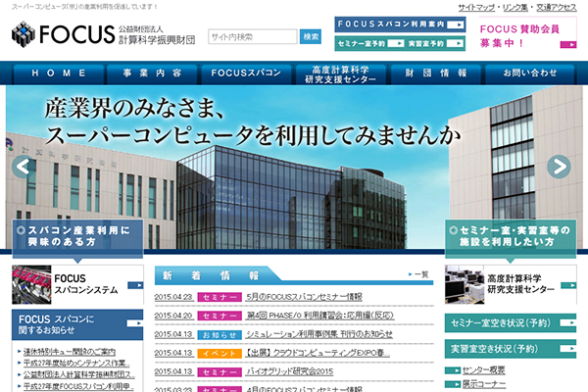Screen dimensions: 588x392
Task: Click arrow icon beside FOCUSスパコンシステム
Action: (x=135, y=285)
